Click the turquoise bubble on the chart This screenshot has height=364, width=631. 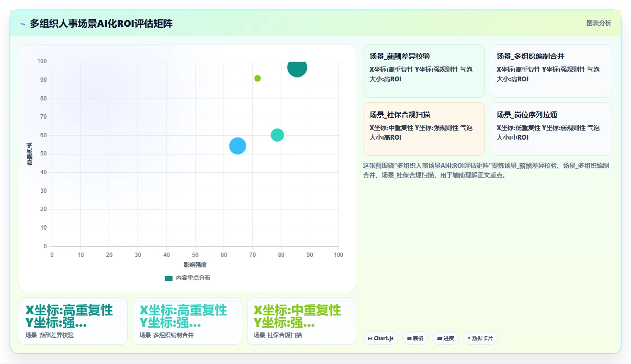click(277, 135)
